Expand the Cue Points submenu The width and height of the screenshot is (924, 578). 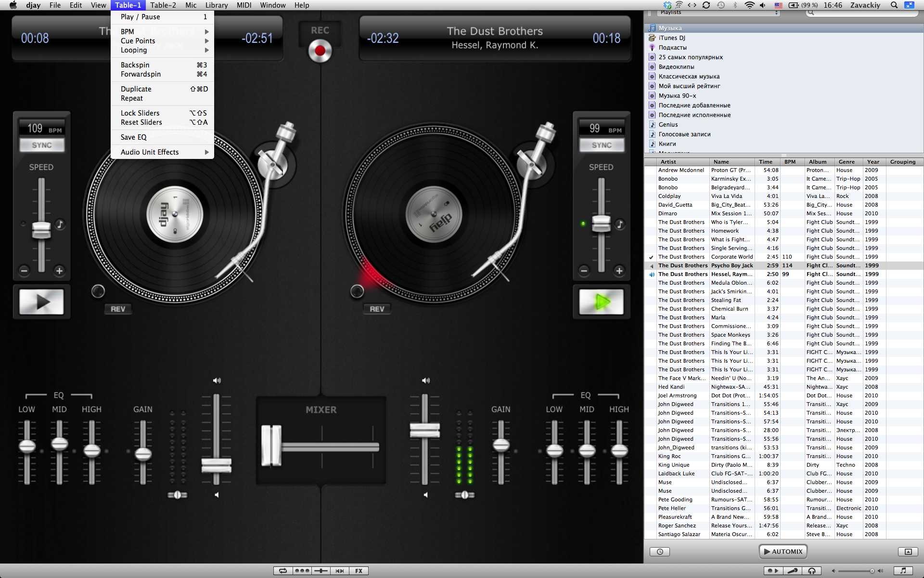pos(162,41)
